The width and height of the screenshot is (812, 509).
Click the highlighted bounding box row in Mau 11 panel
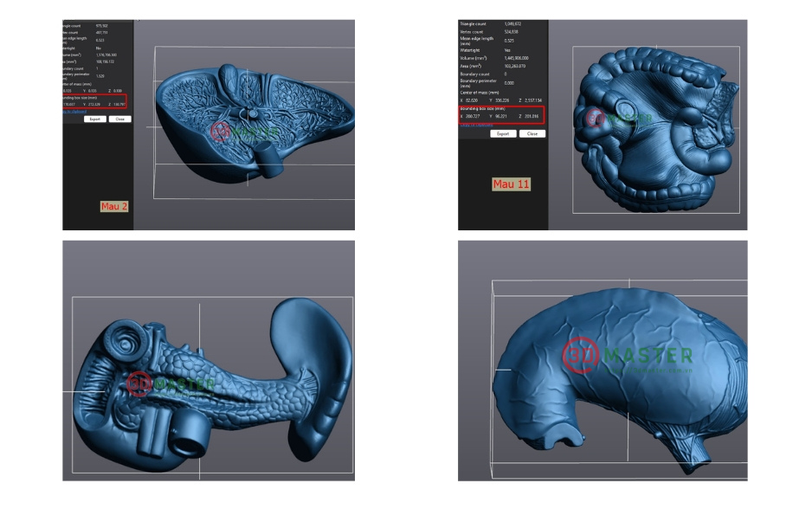pyautogui.click(x=501, y=115)
